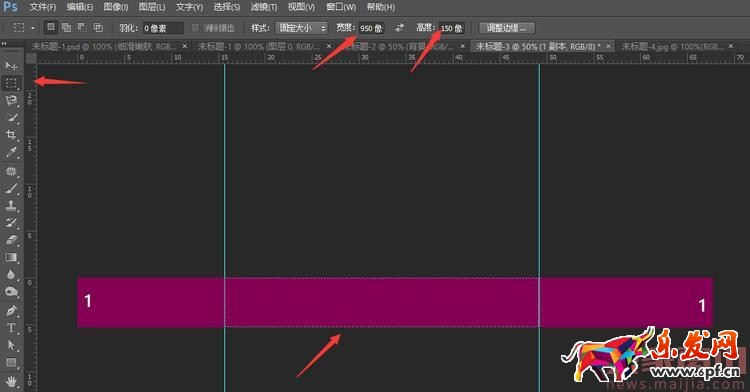Click the 调整边缘 button
Screen dimensions: 750x392
tap(507, 28)
